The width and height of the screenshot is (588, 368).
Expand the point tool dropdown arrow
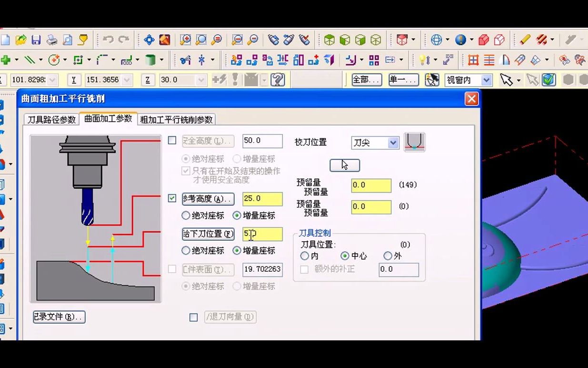(x=17, y=60)
